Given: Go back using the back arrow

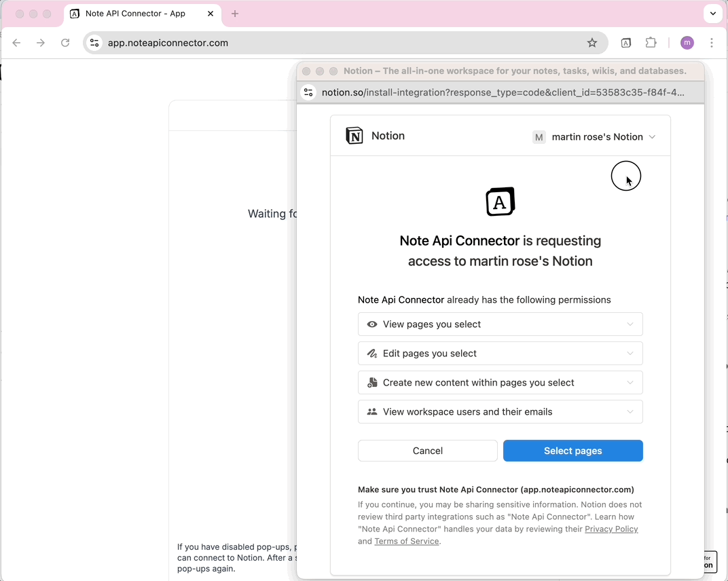Looking at the screenshot, I should 16,43.
